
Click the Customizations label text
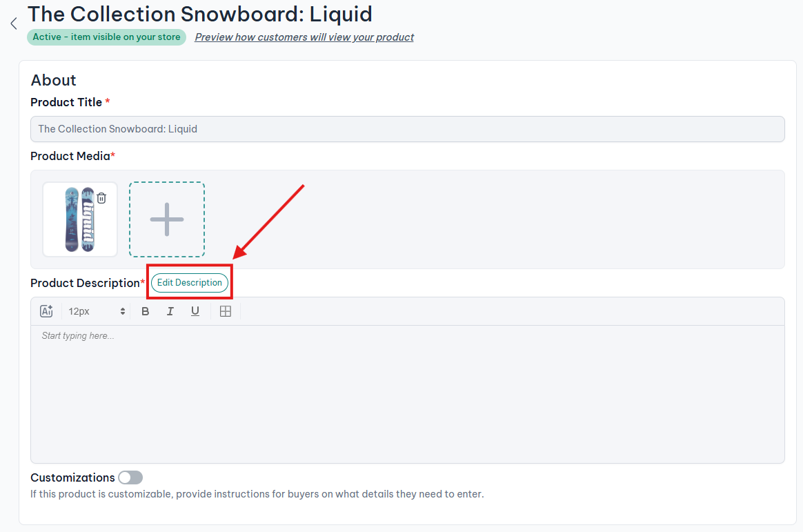(x=72, y=477)
